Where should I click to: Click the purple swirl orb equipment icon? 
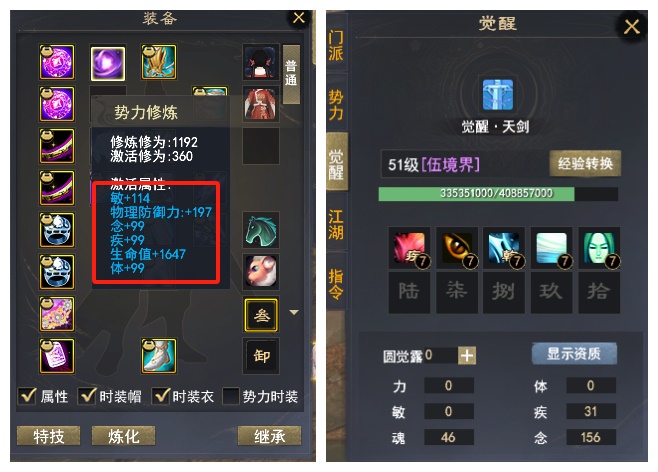(108, 63)
